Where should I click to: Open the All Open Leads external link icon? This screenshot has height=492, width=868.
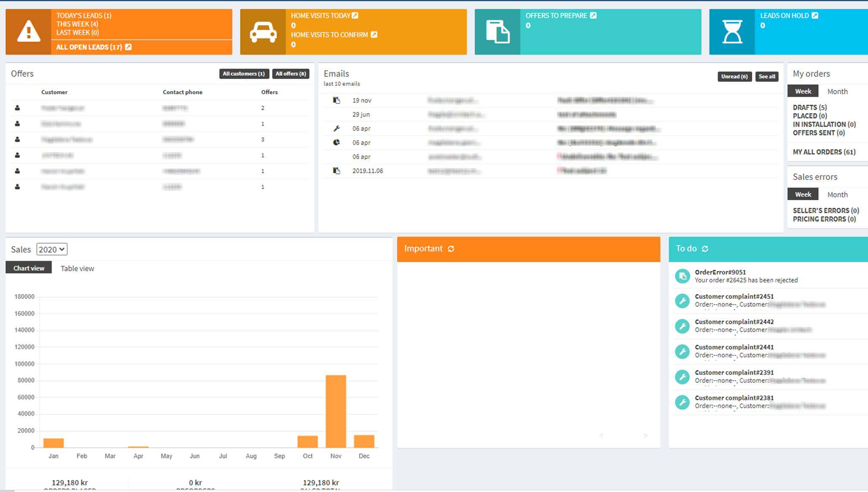tap(128, 47)
